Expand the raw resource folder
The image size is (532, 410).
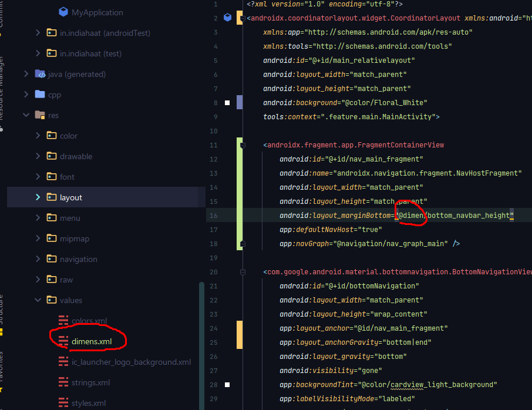[38, 280]
